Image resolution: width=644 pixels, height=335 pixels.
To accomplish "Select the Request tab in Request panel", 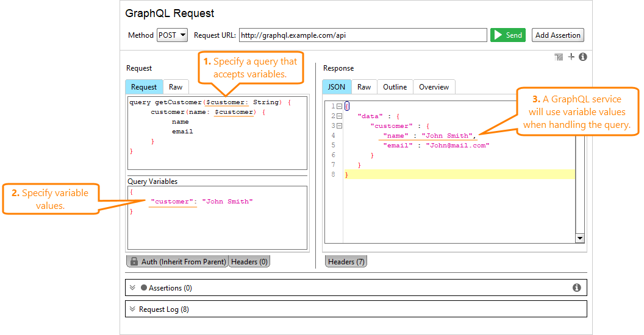I will (144, 87).
